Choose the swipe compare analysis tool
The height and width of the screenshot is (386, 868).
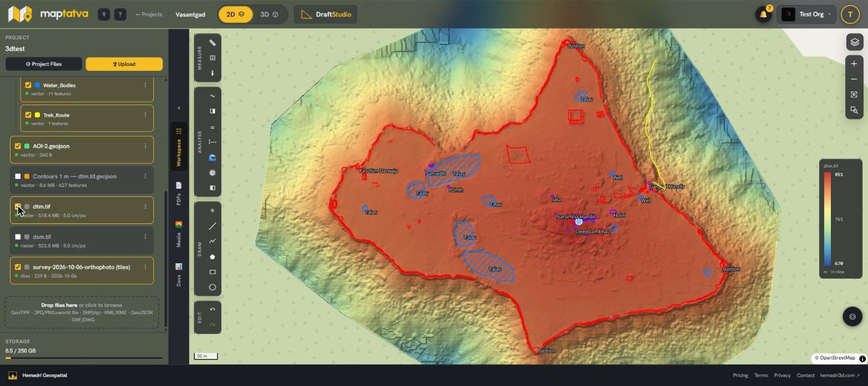click(213, 111)
